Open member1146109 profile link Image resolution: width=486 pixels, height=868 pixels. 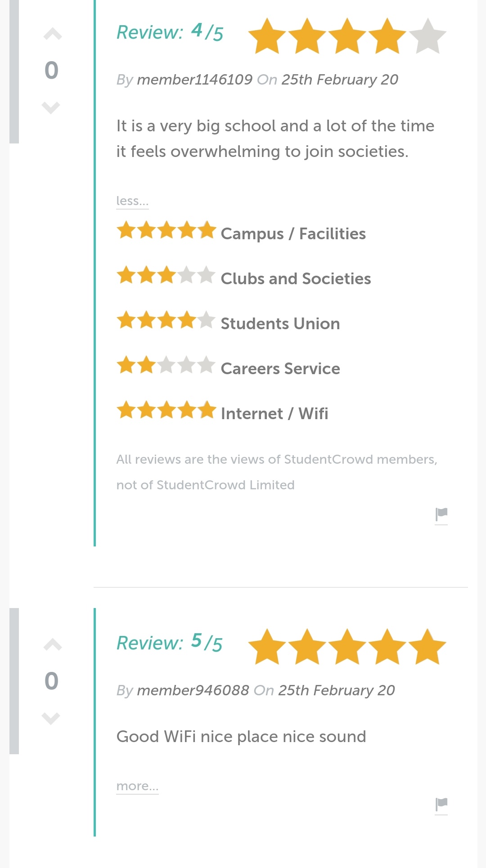194,80
